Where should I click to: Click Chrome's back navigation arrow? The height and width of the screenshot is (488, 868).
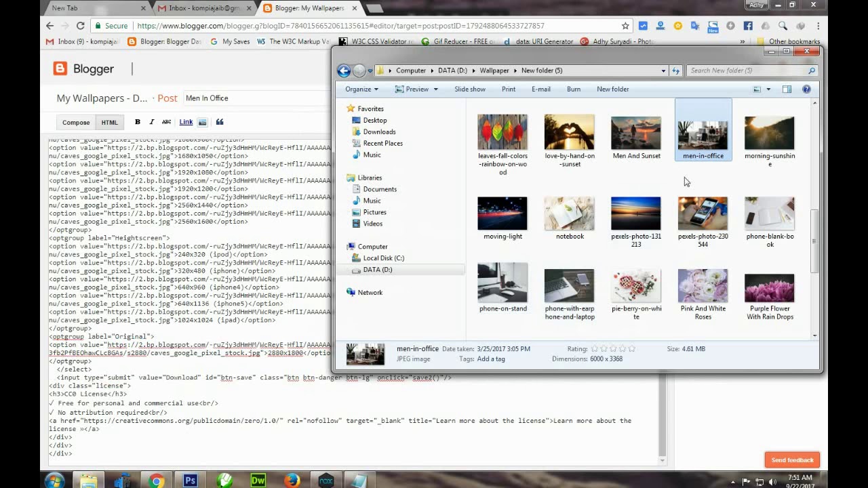tap(50, 26)
